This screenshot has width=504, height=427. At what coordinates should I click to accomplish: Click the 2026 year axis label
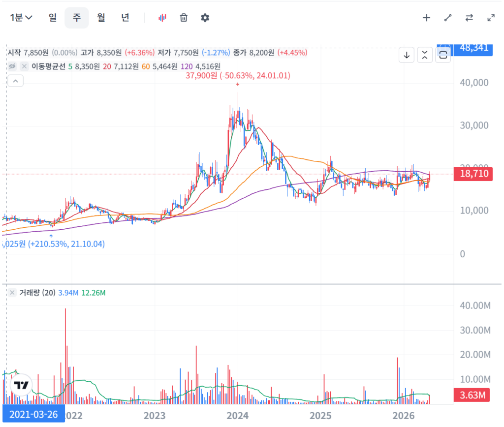tap(404, 416)
